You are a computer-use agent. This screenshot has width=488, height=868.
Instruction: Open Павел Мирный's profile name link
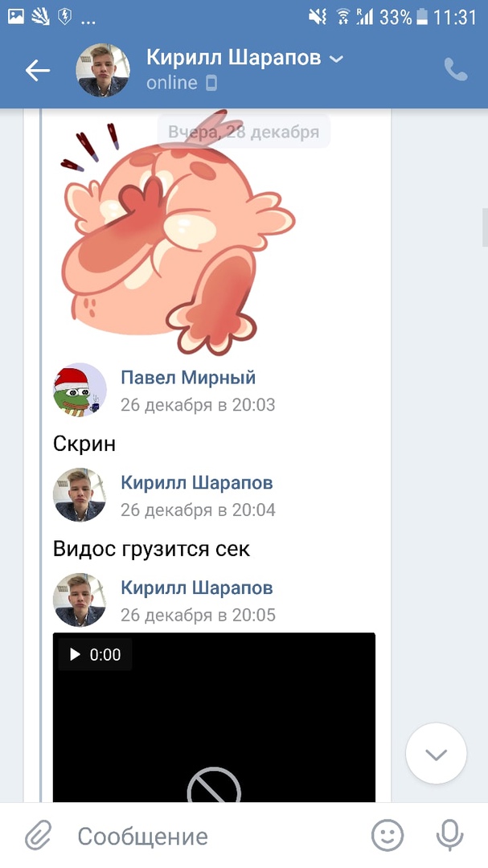pyautogui.click(x=188, y=378)
